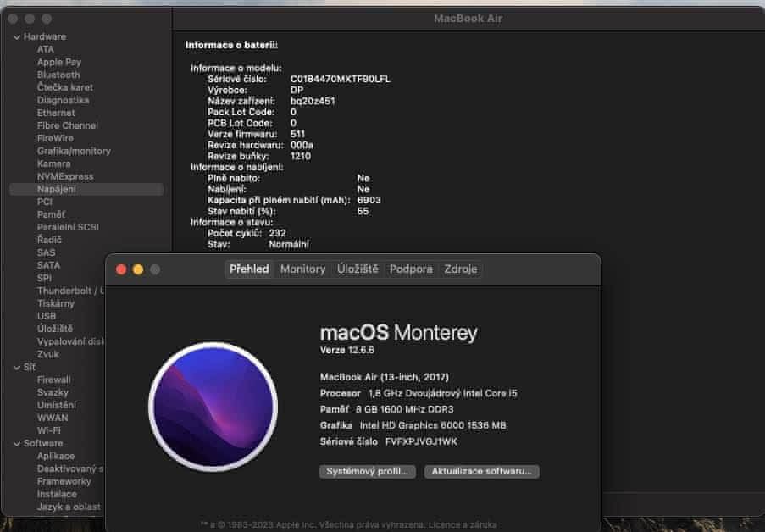Select USB in the sidebar
765x532 pixels.
(x=47, y=316)
